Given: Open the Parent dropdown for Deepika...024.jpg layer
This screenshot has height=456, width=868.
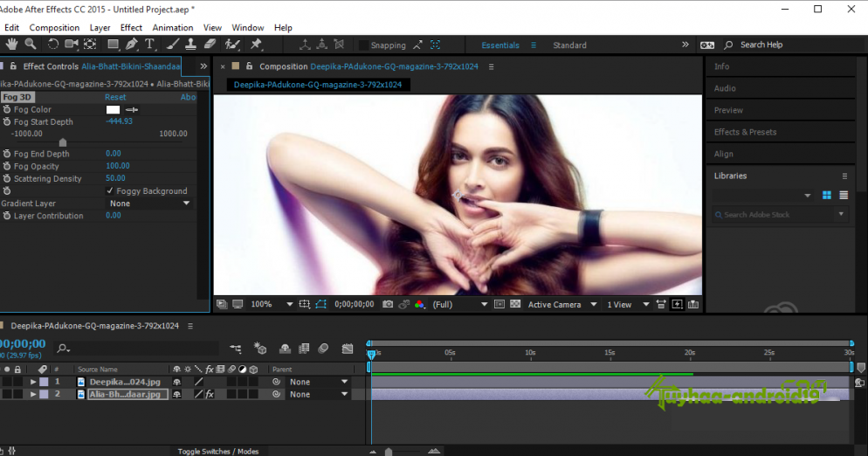Looking at the screenshot, I should [x=319, y=382].
